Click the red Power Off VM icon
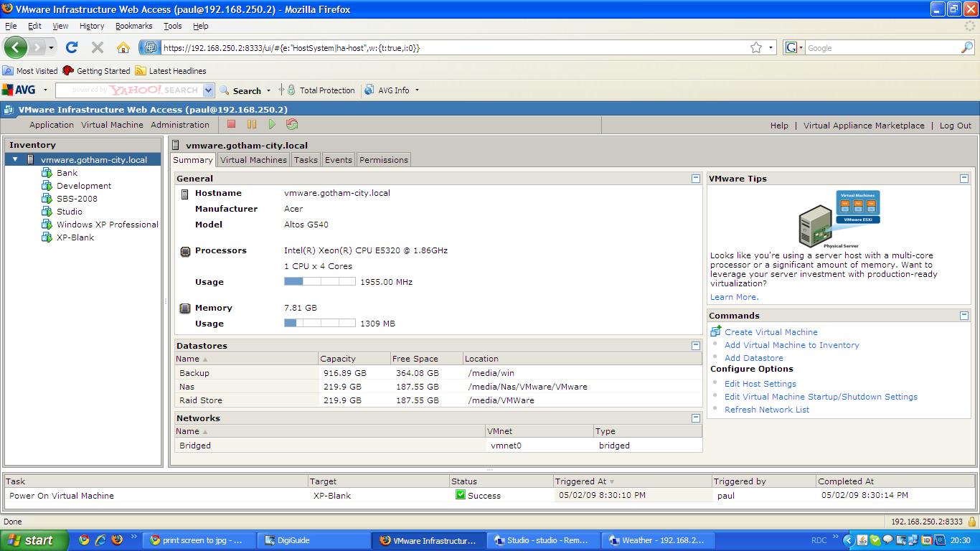This screenshot has width=980, height=551. tap(231, 124)
